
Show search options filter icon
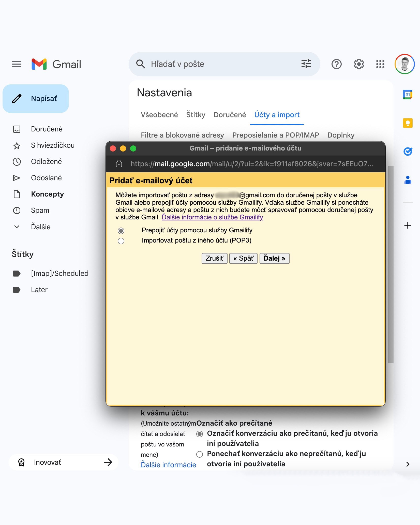(306, 64)
